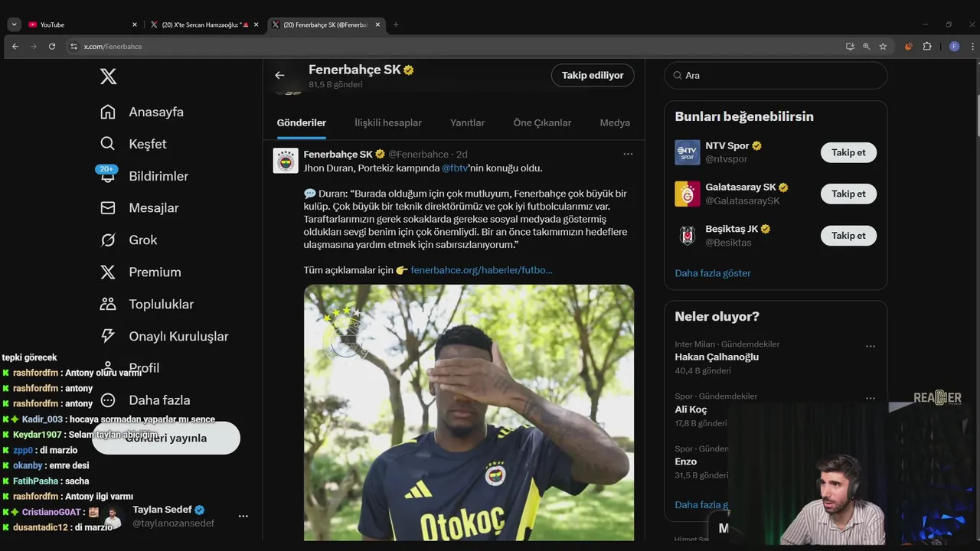This screenshot has height=551, width=980.
Task: Click the browser forward arrow
Action: point(34,47)
